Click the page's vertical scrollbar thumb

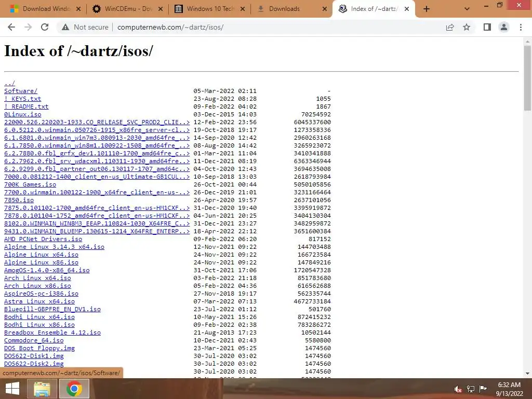(527, 78)
